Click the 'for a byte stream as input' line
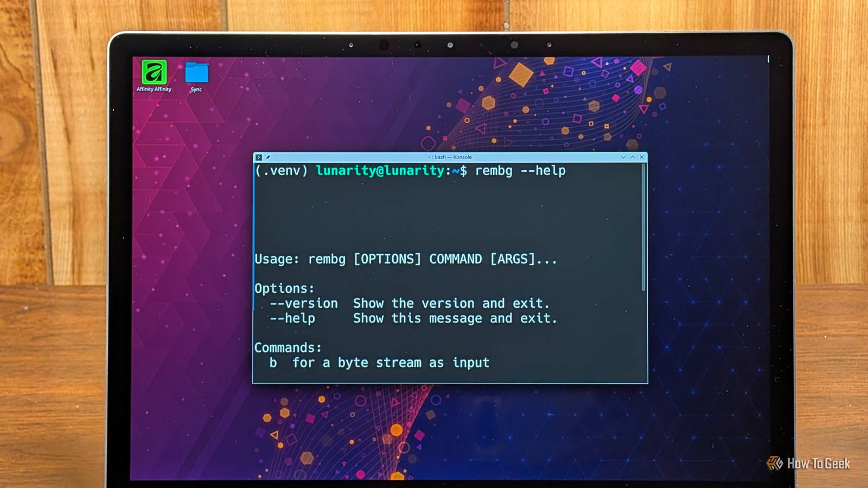The height and width of the screenshot is (488, 868). [x=391, y=363]
